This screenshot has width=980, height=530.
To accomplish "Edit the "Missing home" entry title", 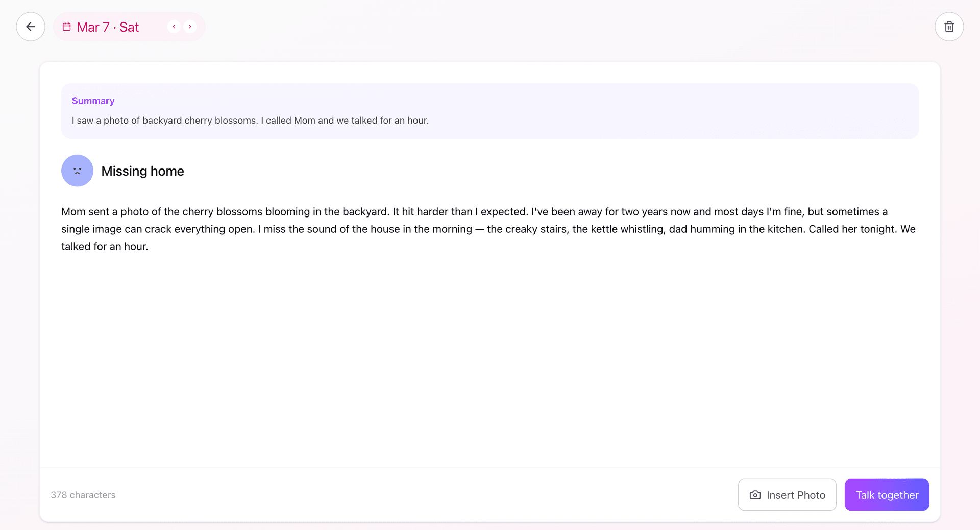I will pos(142,171).
